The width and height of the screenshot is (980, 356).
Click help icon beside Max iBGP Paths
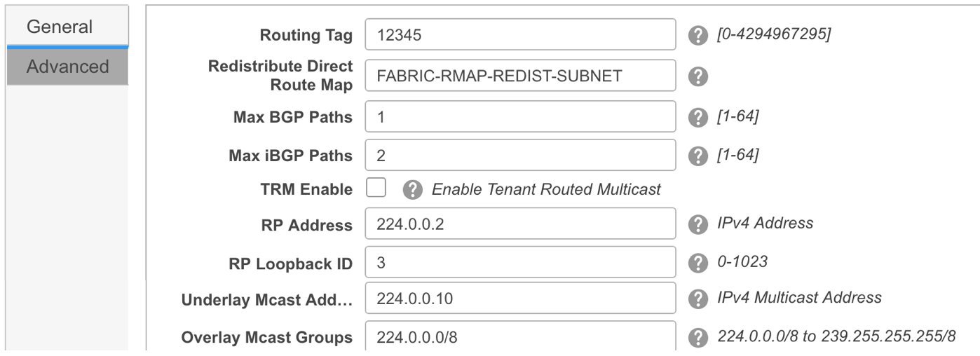(x=697, y=155)
